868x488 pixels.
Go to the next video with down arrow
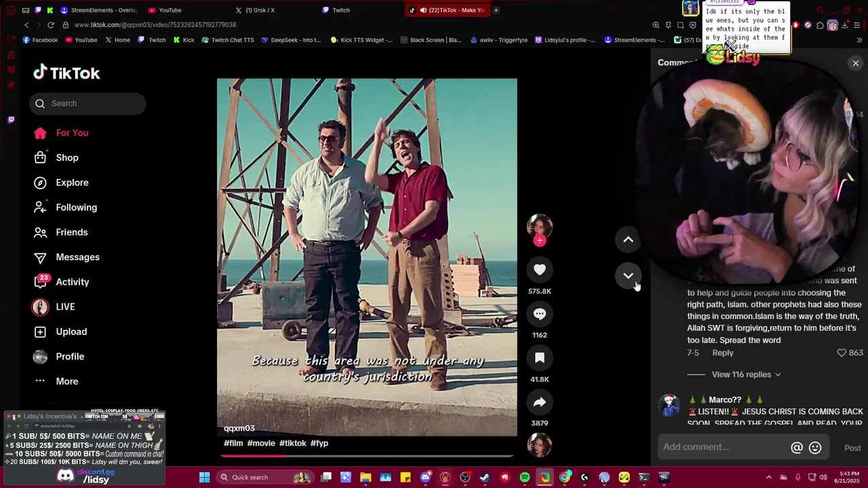coord(628,275)
